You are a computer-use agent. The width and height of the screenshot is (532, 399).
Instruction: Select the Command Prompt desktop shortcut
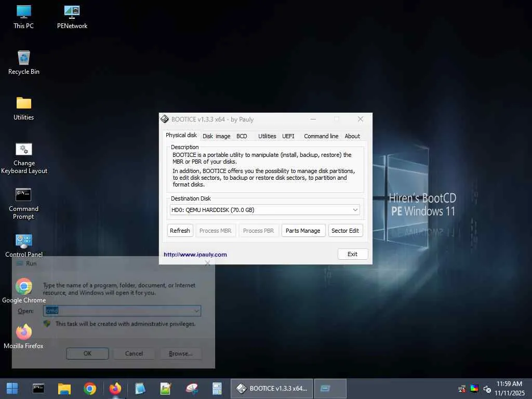[x=23, y=204]
